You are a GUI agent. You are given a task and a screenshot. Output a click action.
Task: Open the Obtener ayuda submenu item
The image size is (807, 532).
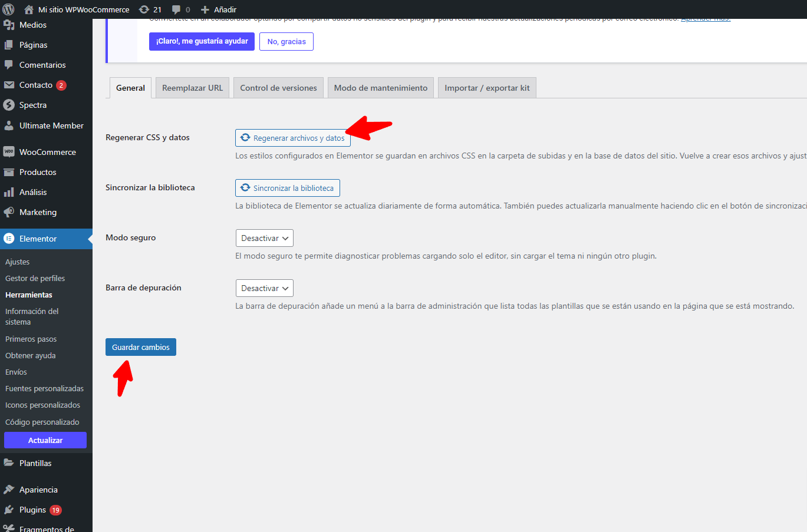click(30, 355)
